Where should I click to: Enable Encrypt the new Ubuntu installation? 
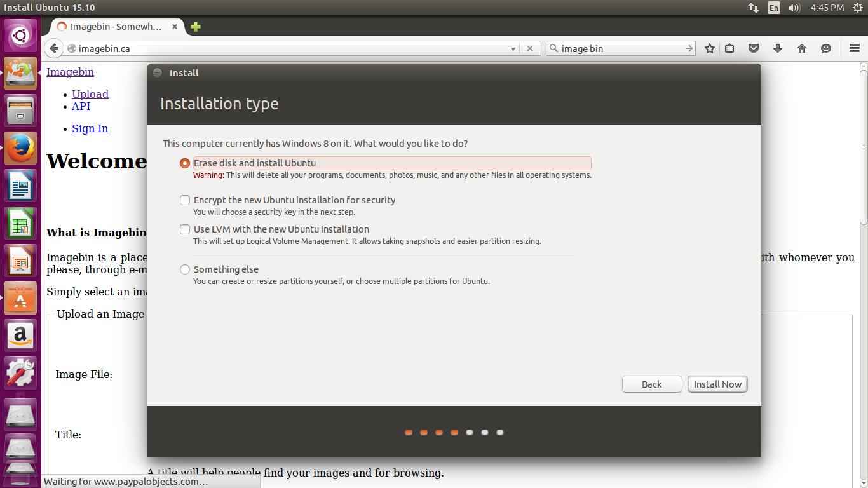[x=185, y=200]
